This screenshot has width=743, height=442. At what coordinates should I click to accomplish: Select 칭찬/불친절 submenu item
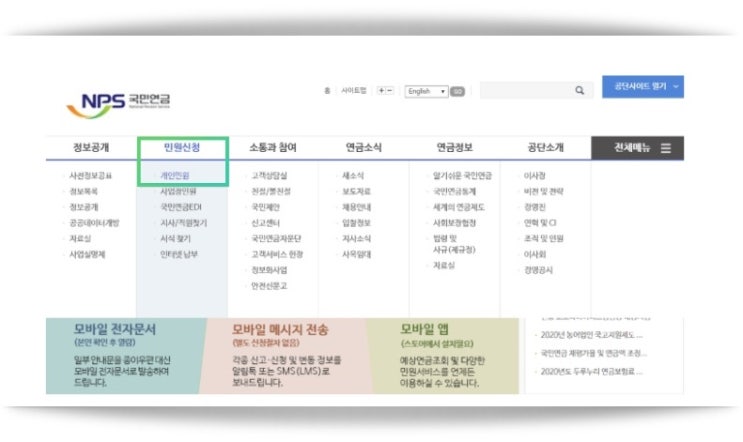point(271,191)
